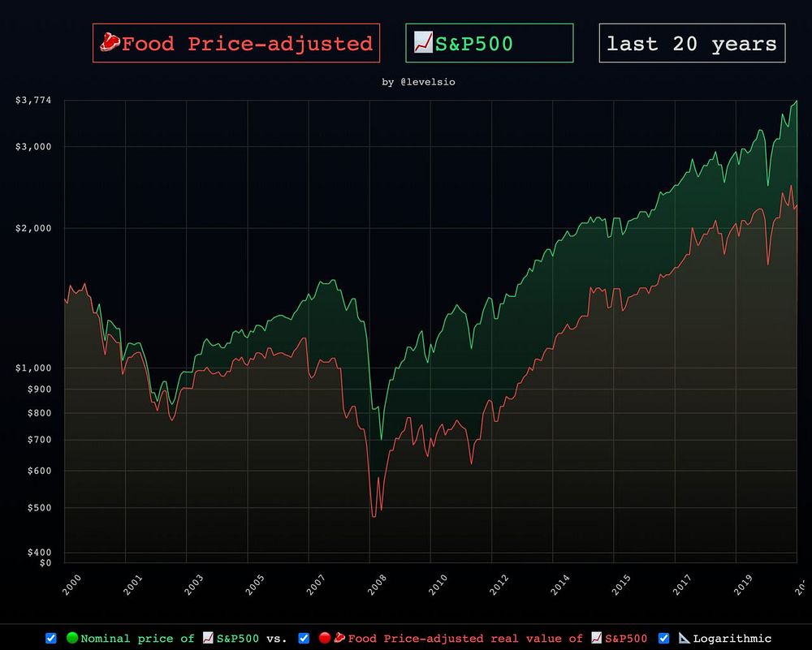Click the ruler icon beside Logarithmic
812x650 pixels.
(685, 638)
